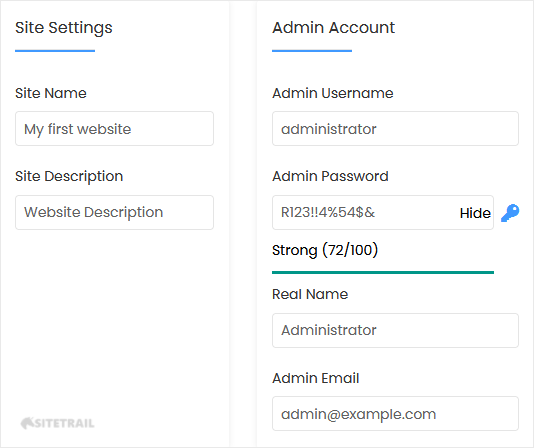The width and height of the screenshot is (534, 448).
Task: Click the Admin Username label
Action: [x=333, y=93]
